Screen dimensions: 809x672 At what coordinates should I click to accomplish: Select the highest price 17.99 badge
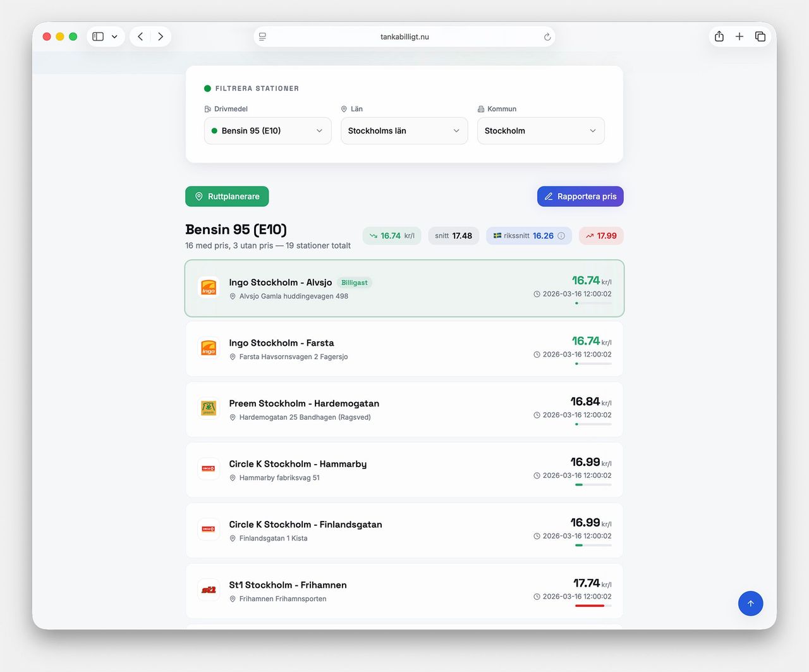tap(601, 236)
